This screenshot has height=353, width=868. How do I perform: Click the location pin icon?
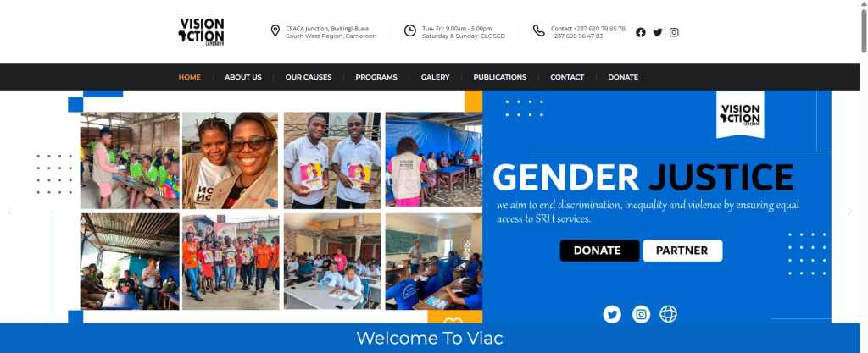(275, 30)
